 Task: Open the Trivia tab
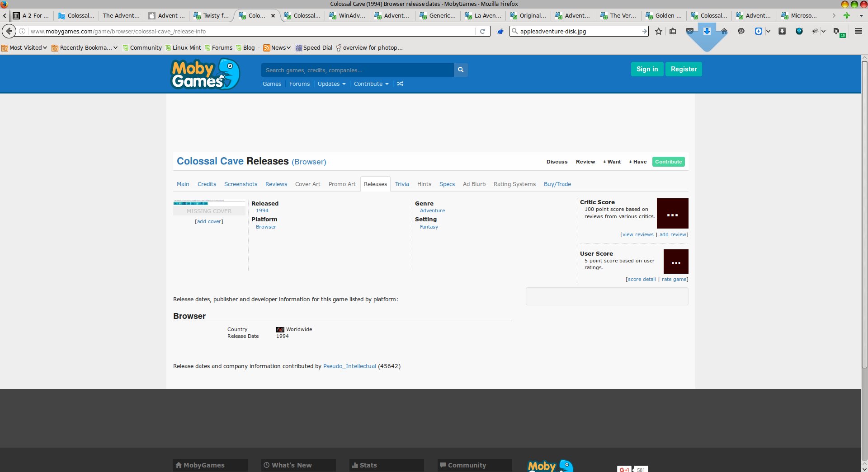point(402,184)
